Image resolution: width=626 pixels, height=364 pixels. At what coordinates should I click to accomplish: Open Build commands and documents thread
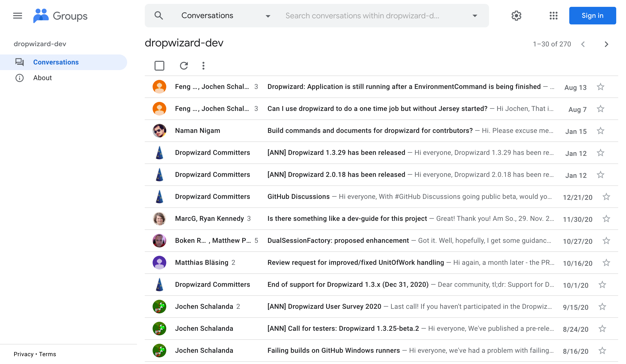point(370,131)
